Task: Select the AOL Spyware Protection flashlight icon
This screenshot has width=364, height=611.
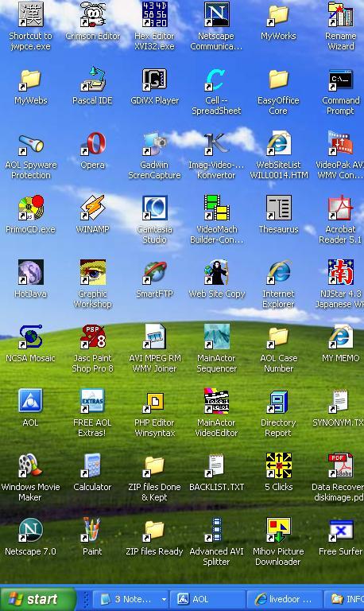Action: (x=31, y=144)
